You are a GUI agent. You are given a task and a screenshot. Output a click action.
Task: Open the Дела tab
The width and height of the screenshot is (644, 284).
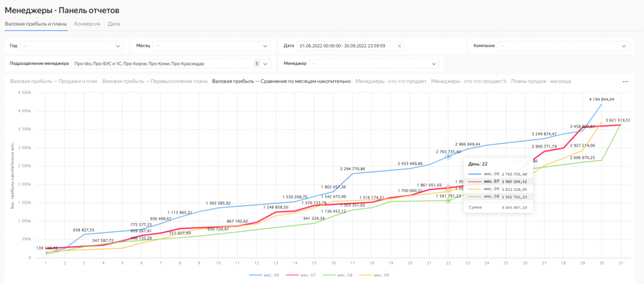(113, 24)
